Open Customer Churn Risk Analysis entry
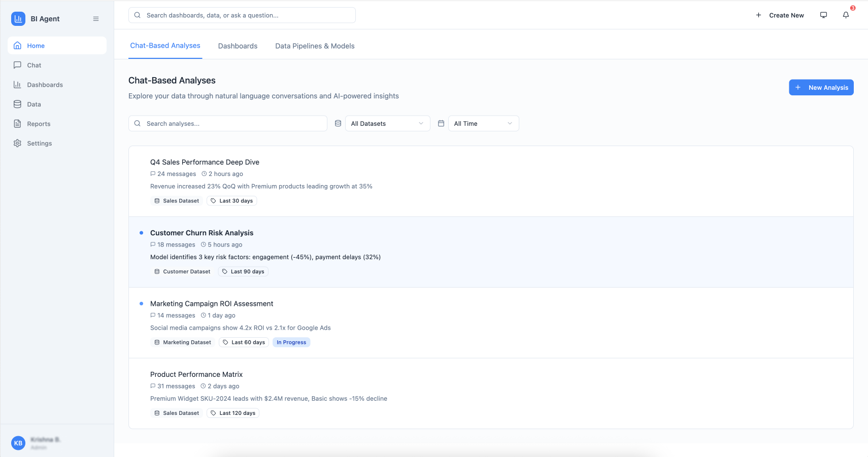This screenshot has width=868, height=457. (x=202, y=233)
